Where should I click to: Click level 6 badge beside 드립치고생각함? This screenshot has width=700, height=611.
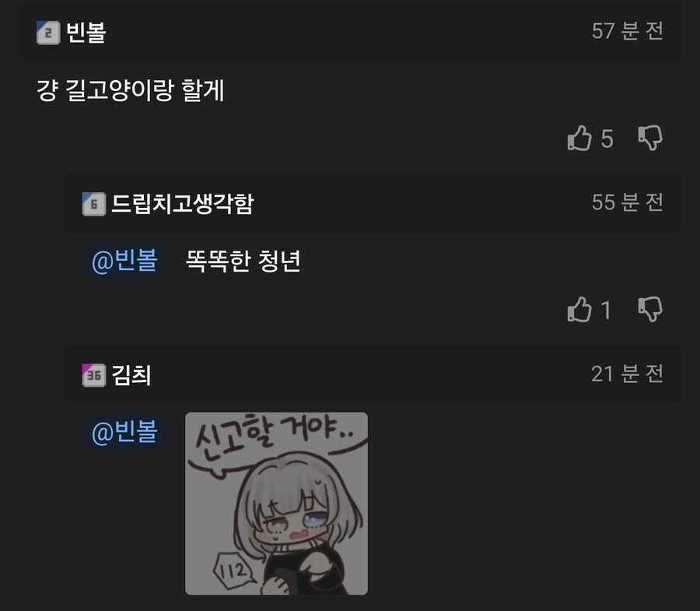point(94,204)
